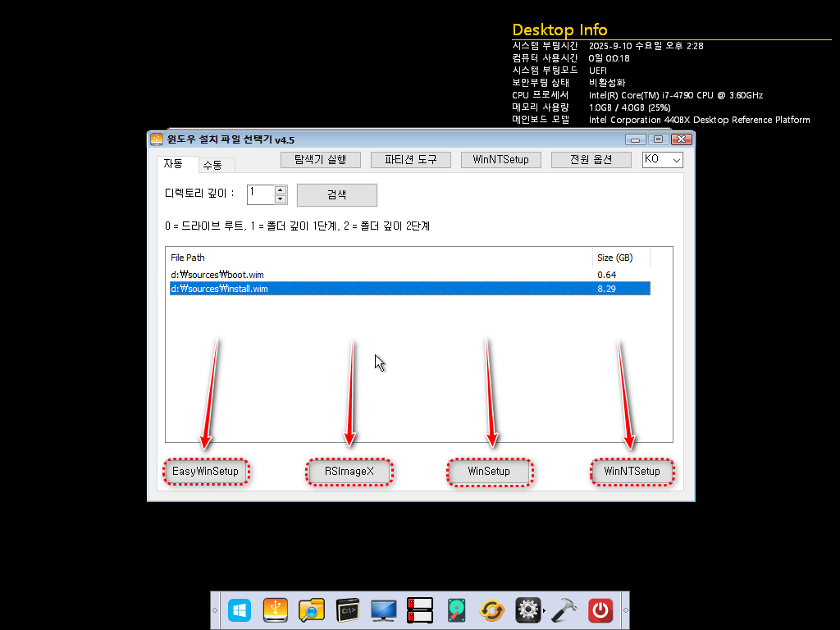Launch the teal hard disk tool
This screenshot has height=630, width=840.
456,610
